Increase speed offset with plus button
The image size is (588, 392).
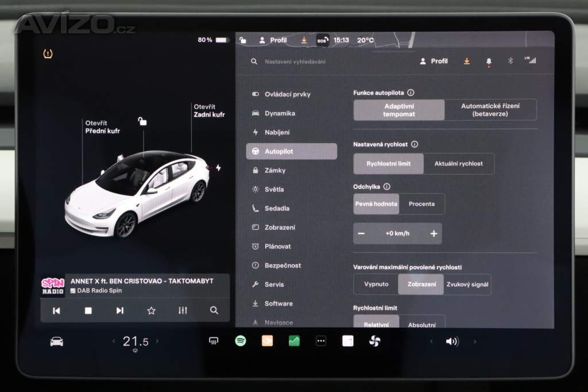point(434,233)
